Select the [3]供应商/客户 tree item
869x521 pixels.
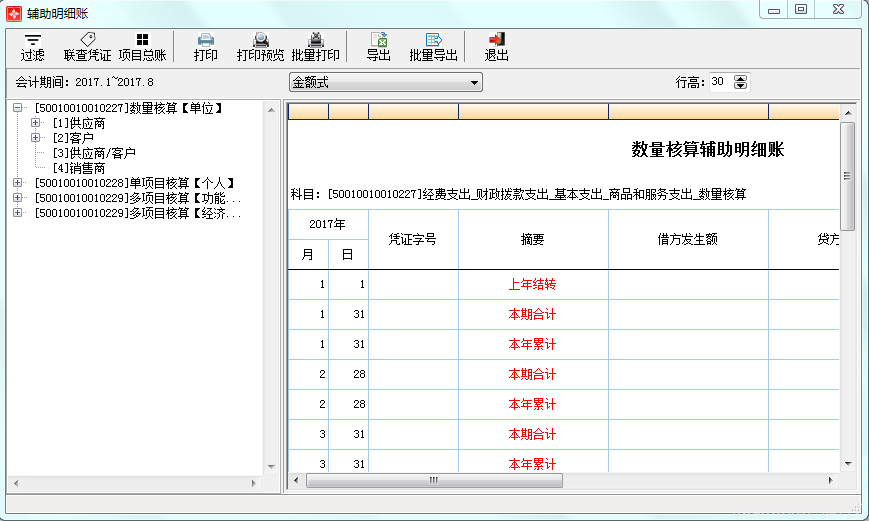[x=94, y=153]
